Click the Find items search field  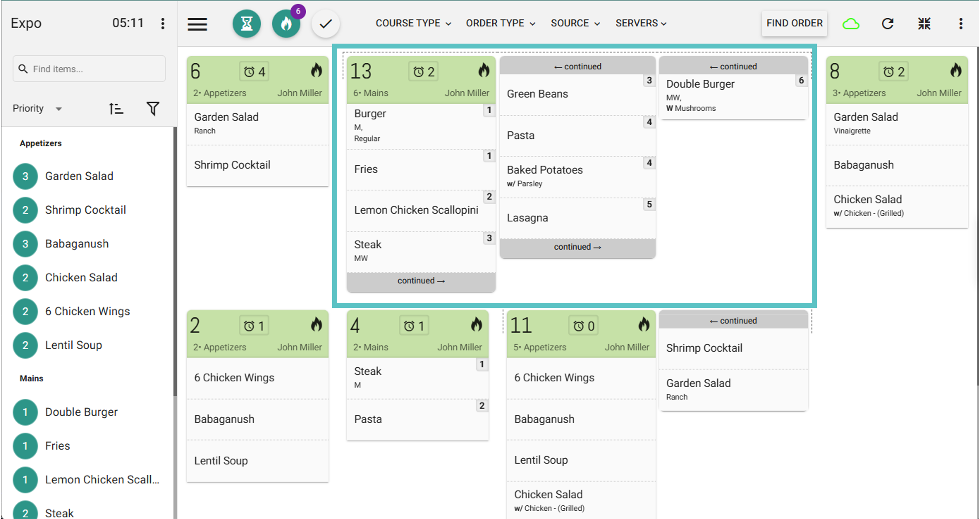coord(89,69)
